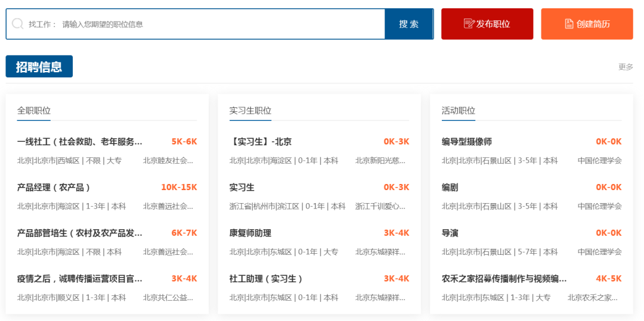Viewport: 644px width, 321px height.
Task: Click the 招聘信息 section header
Action: click(x=39, y=67)
